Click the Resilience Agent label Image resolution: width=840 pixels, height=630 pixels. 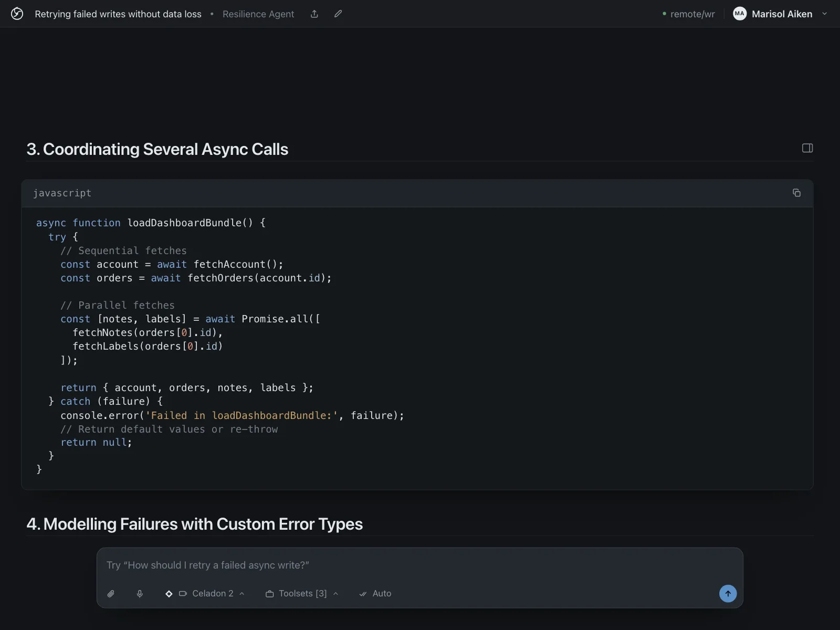[258, 14]
